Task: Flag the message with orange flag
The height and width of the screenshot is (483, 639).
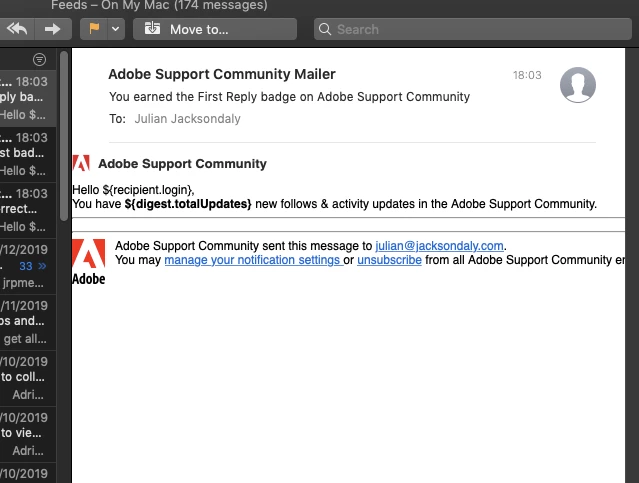Action: click(x=94, y=29)
